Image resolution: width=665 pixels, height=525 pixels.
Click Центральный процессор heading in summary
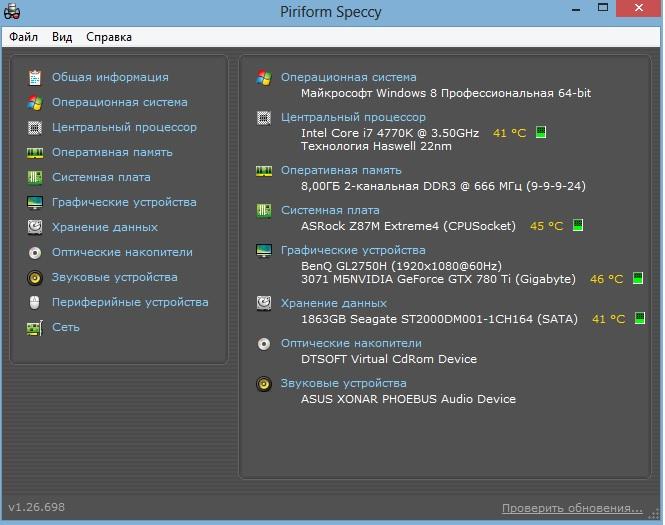(353, 117)
